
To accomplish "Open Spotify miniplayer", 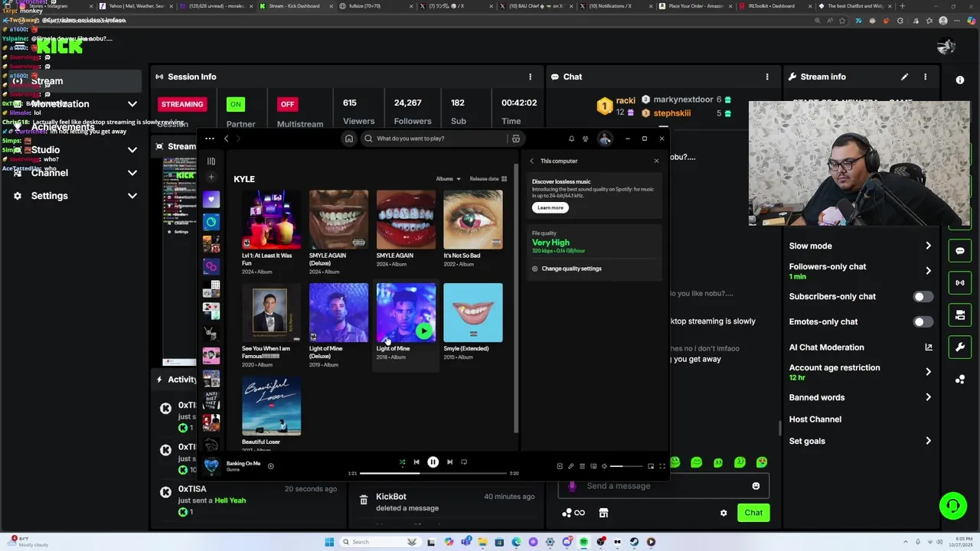I will click(651, 466).
